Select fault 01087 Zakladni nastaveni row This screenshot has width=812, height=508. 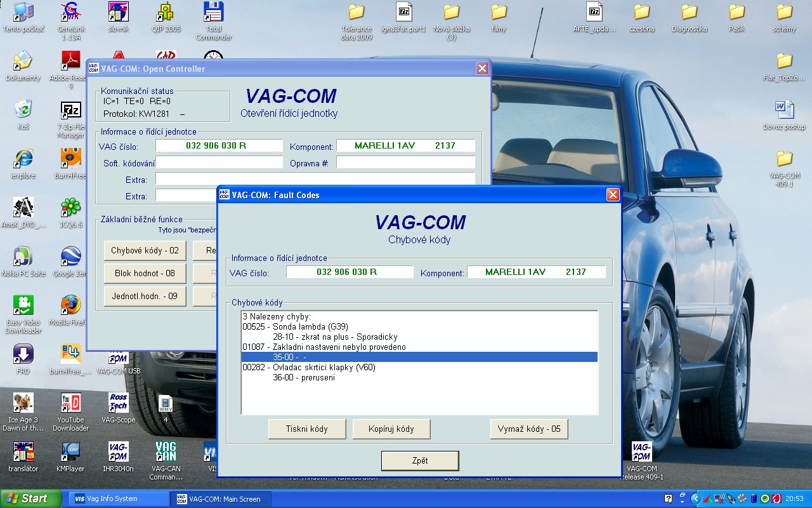(x=419, y=347)
